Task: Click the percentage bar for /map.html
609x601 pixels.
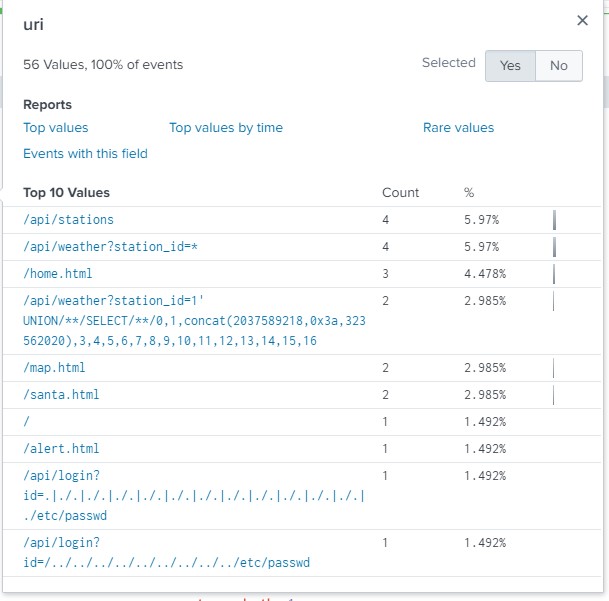Action: (553, 368)
